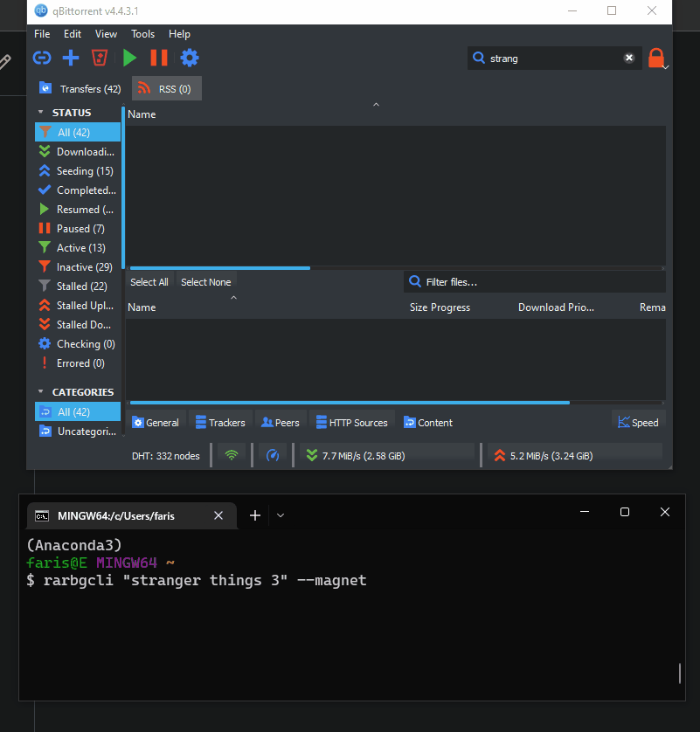Click the orange lock icon
This screenshot has height=732, width=700.
click(655, 59)
